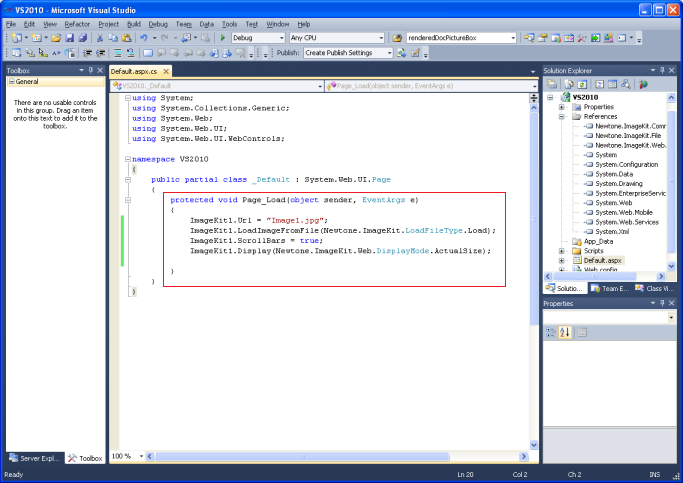This screenshot has width=683, height=483.
Task: Select the Default.aspx.cs editor tab
Action: click(x=134, y=71)
